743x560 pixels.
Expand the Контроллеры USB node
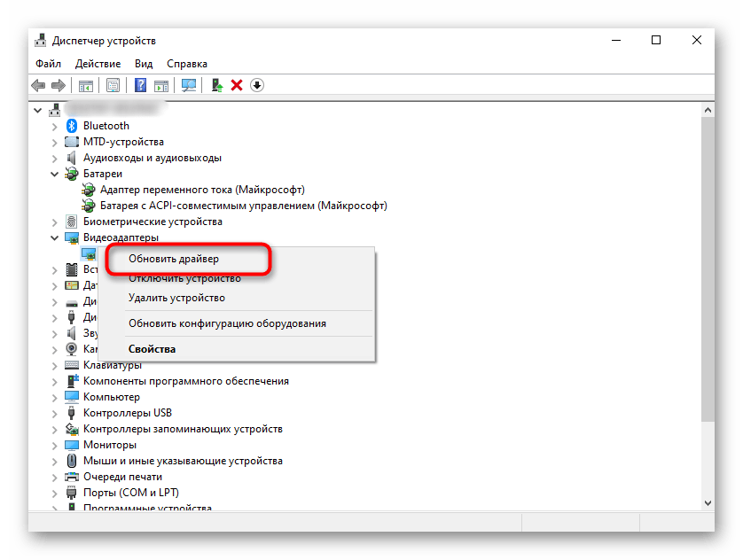coord(55,413)
